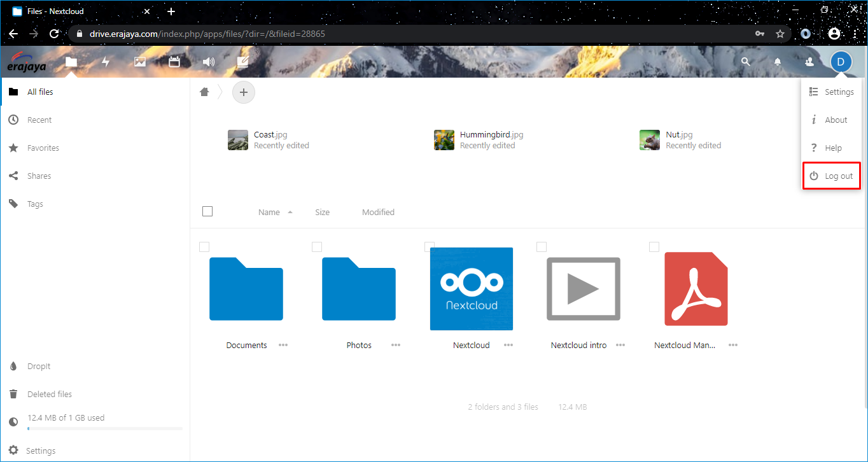Open the Nextcloud intro video icon

584,289
